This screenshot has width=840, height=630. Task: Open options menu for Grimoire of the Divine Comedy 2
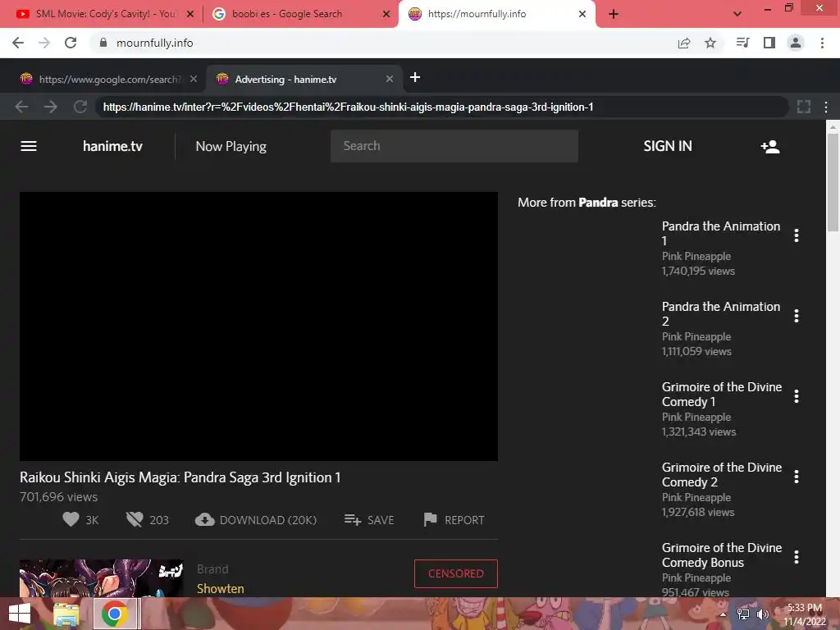(x=796, y=477)
